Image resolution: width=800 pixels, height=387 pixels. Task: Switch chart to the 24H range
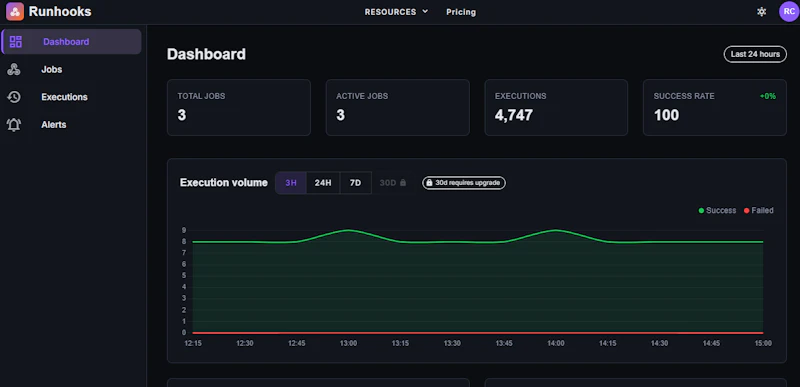(x=323, y=183)
